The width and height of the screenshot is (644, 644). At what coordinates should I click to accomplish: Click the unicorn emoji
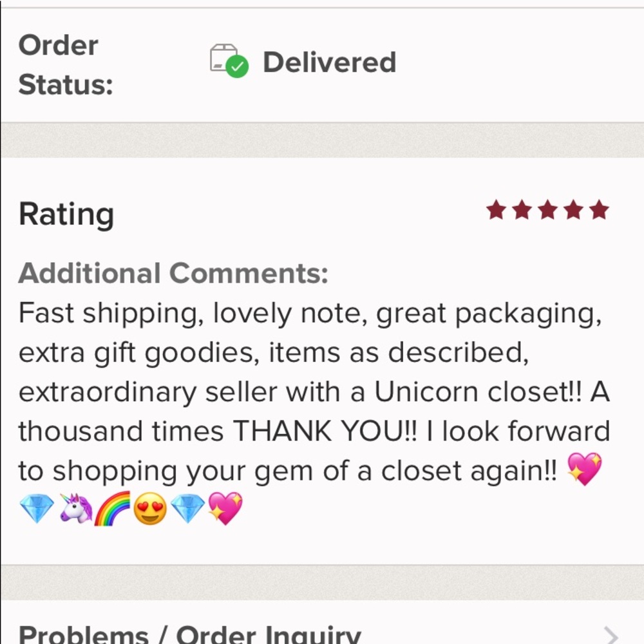tap(76, 509)
